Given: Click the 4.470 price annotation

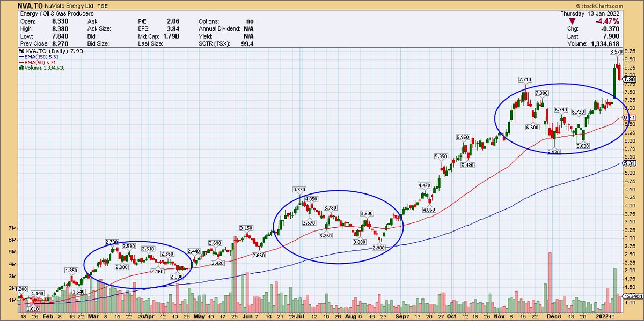Looking at the screenshot, I should pyautogui.click(x=425, y=185).
